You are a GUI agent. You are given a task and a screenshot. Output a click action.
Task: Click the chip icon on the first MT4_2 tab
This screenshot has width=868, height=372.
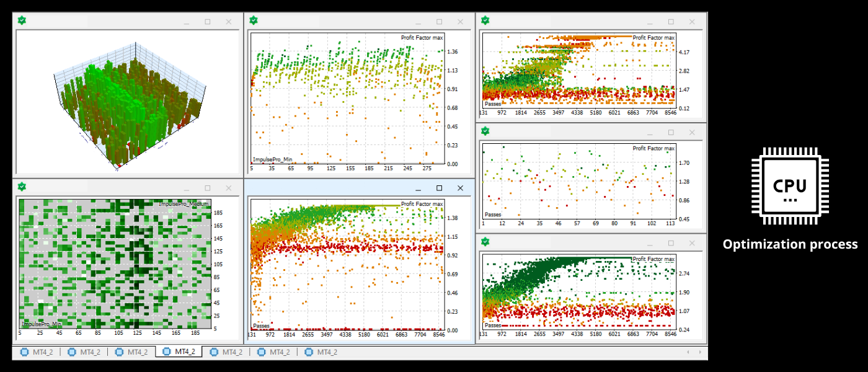tap(25, 352)
